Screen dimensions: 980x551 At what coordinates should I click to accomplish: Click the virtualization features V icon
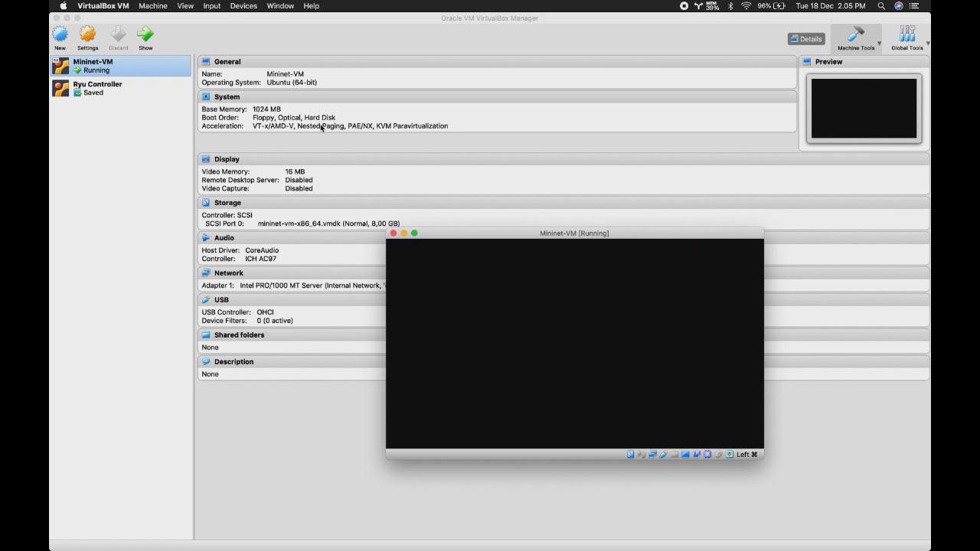[x=707, y=455]
